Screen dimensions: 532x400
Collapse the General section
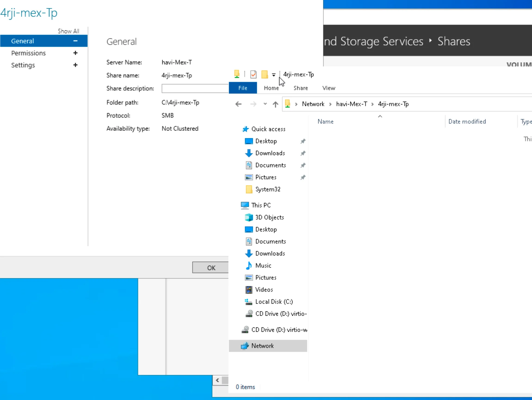(75, 41)
